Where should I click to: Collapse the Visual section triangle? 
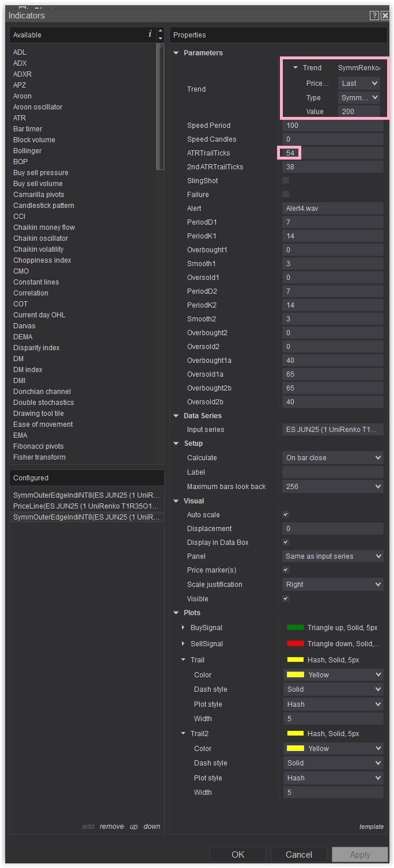tap(176, 501)
